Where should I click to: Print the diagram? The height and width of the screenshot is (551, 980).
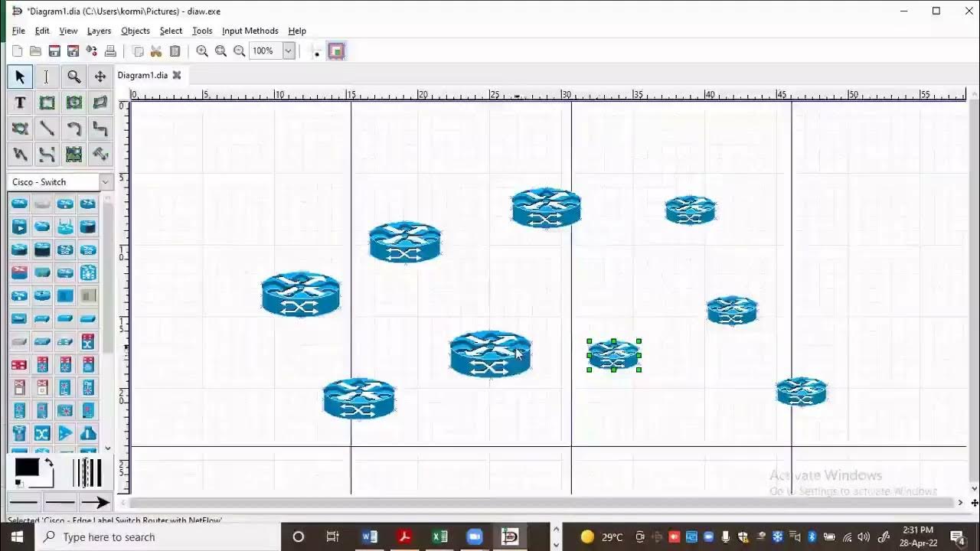110,51
